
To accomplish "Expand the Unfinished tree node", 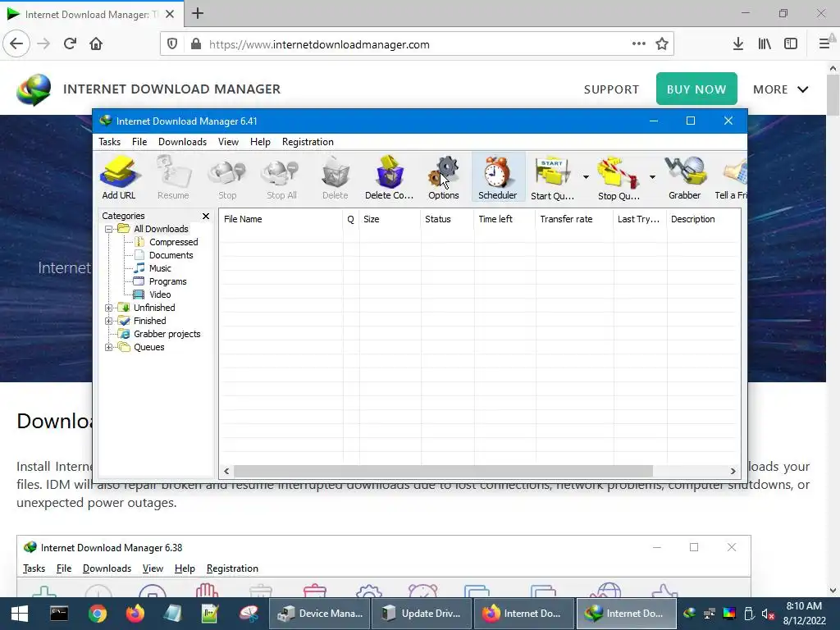I will click(x=109, y=308).
